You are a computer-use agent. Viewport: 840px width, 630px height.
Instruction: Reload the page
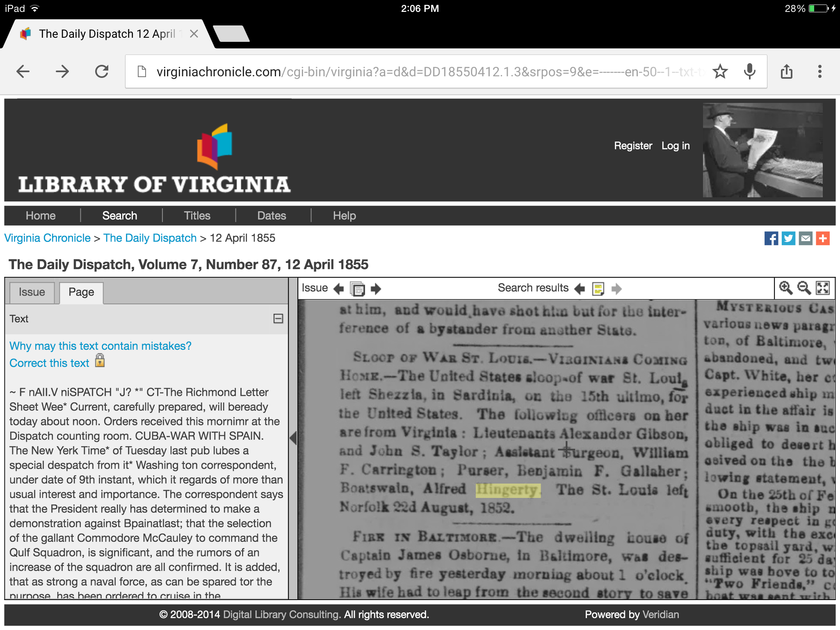point(102,72)
